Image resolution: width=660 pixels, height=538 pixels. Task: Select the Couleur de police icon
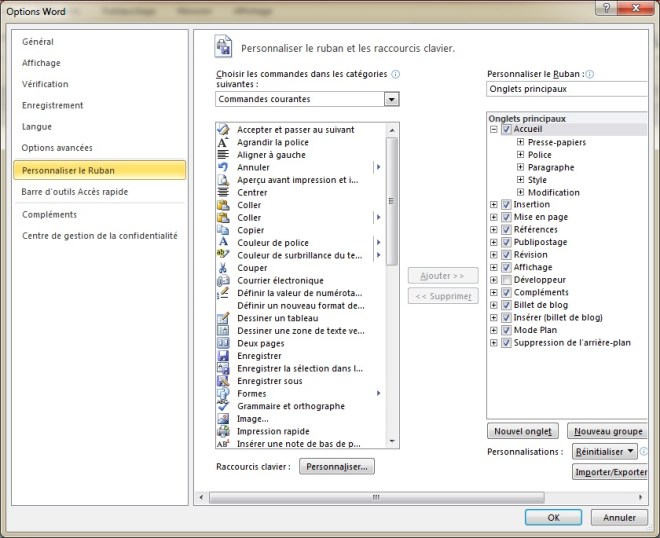223,242
